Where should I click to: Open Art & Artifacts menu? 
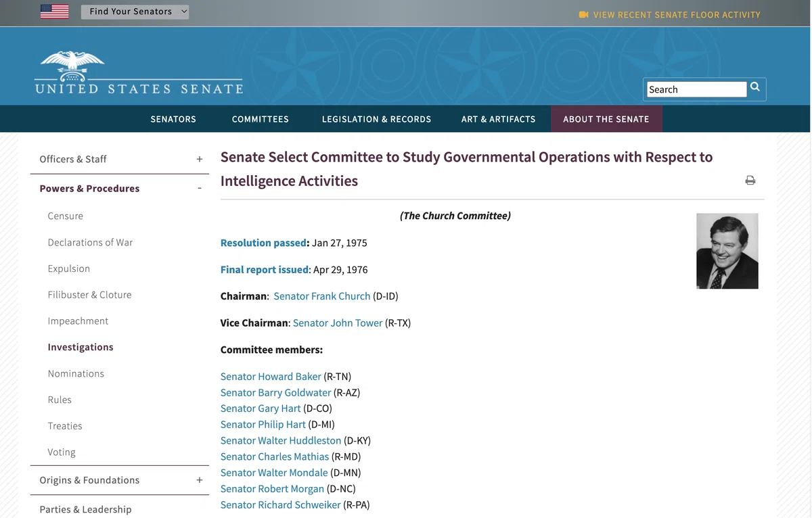click(x=499, y=119)
